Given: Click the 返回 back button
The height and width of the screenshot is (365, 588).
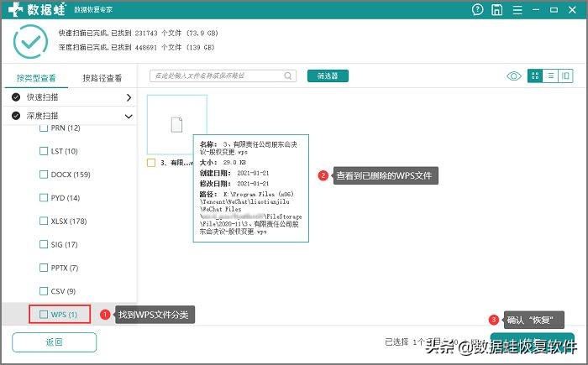Looking at the screenshot, I should click(55, 342).
